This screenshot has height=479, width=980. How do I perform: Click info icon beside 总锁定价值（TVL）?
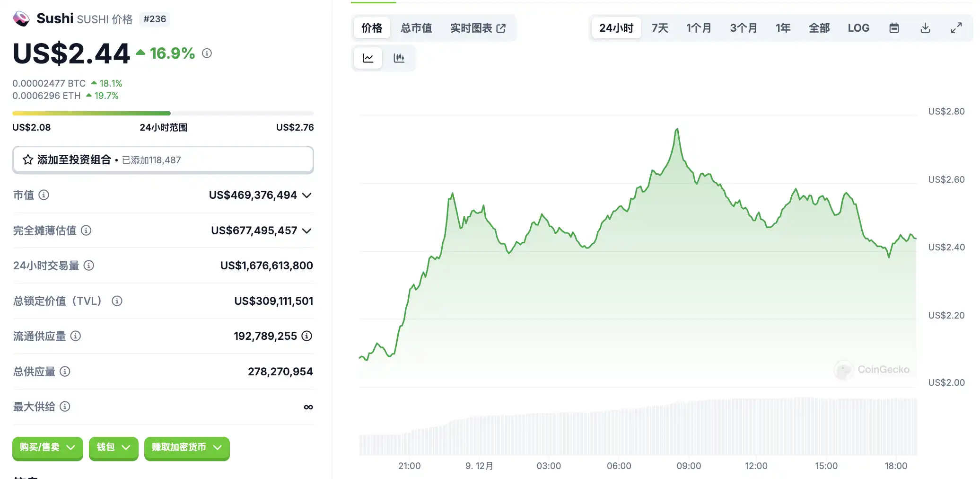117,301
